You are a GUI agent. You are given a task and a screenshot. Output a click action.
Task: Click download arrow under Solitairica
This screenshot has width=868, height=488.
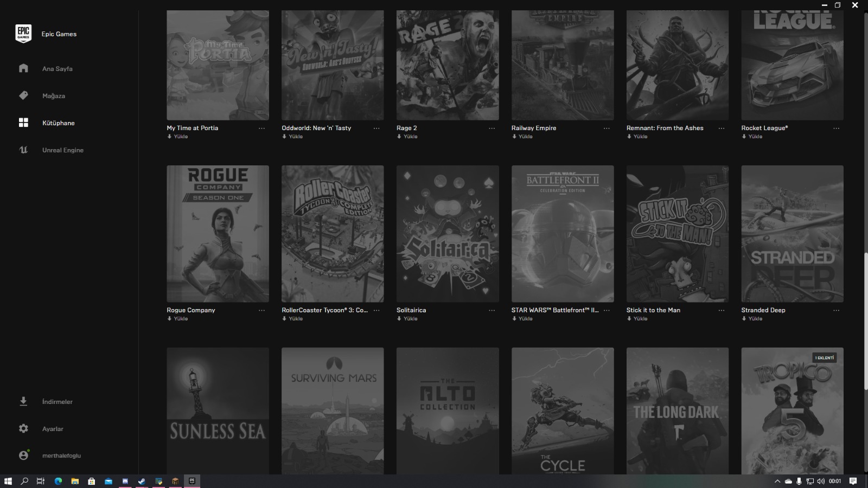399,319
